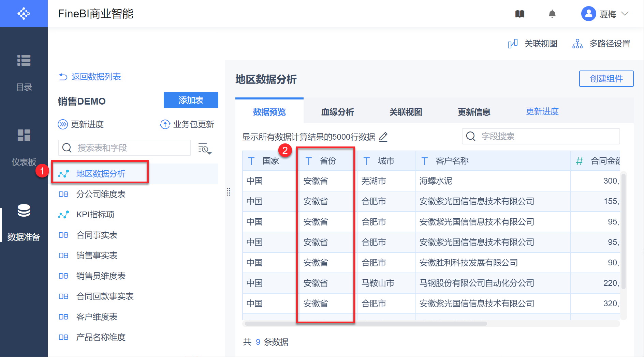Switch to the 血缘分析 tab
644x357 pixels.
point(338,112)
